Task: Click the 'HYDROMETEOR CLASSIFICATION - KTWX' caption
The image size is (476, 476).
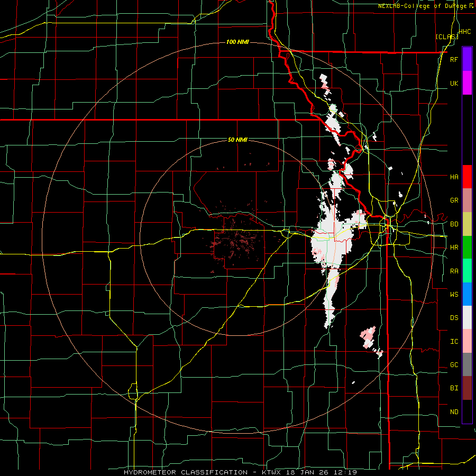Action: point(202,472)
